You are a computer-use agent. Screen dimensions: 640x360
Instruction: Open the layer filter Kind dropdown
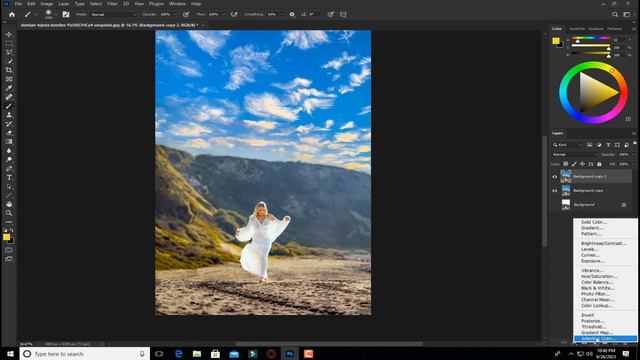click(568, 145)
